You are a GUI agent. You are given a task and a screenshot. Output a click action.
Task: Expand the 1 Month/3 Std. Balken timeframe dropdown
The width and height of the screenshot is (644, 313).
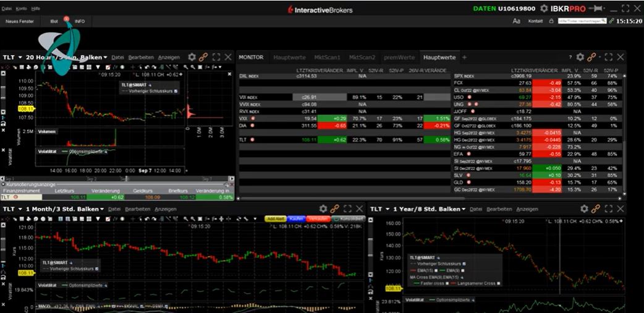click(103, 209)
